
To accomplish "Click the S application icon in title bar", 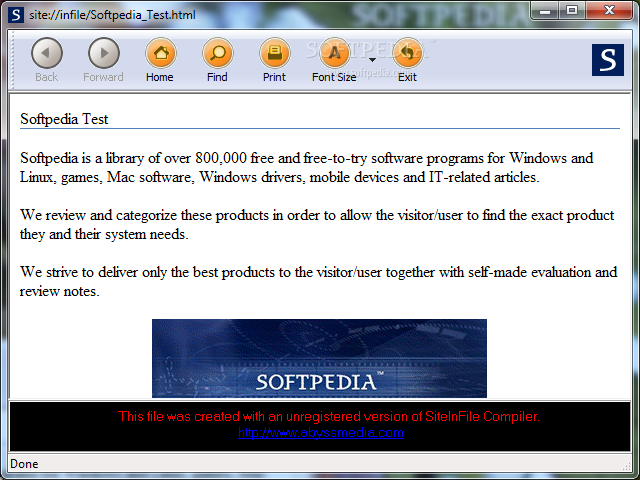I will pos(16,15).
